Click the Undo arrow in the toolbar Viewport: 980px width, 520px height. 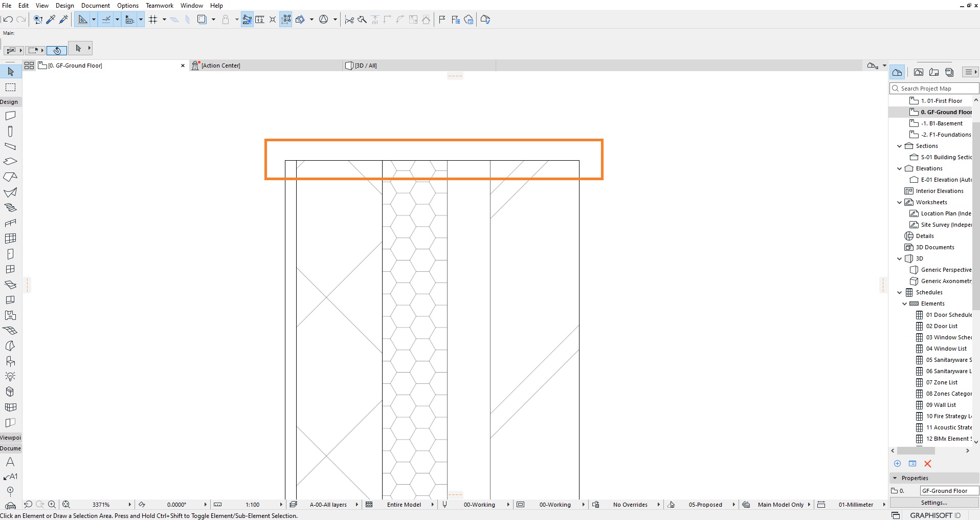coord(8,19)
